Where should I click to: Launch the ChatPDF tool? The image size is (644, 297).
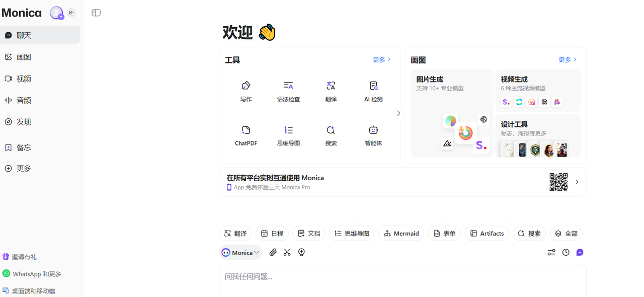(246, 135)
